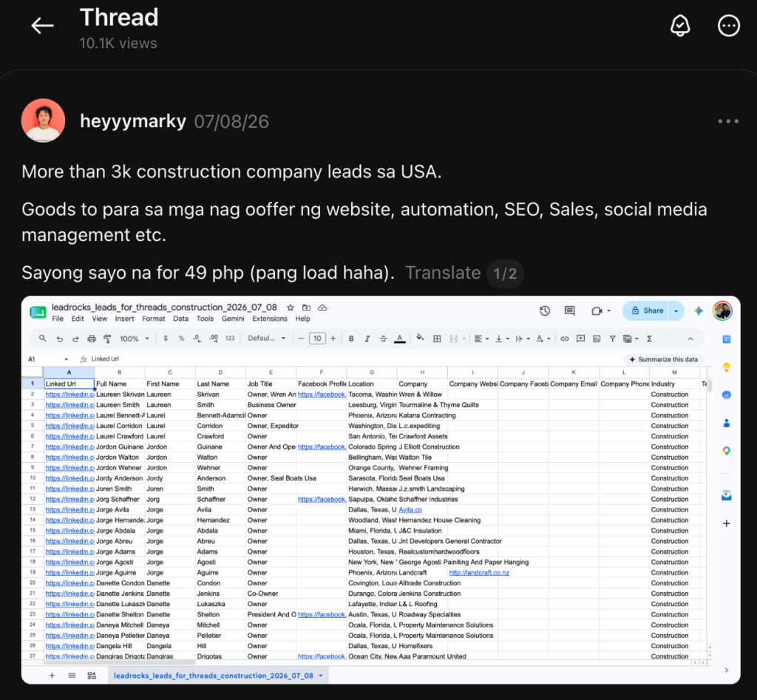Image resolution: width=757 pixels, height=700 pixels.
Task: Toggle bold formatting
Action: (x=351, y=339)
